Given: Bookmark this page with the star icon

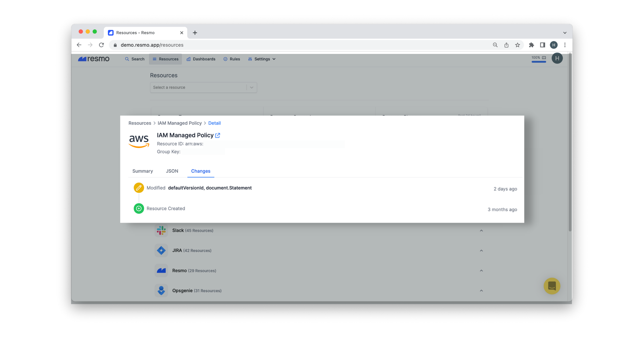Looking at the screenshot, I should coord(518,45).
